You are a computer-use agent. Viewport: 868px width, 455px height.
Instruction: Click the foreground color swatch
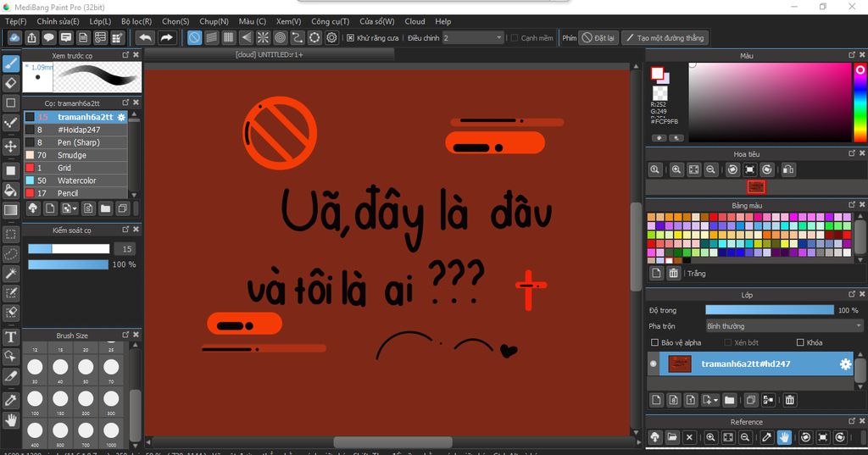click(x=657, y=73)
